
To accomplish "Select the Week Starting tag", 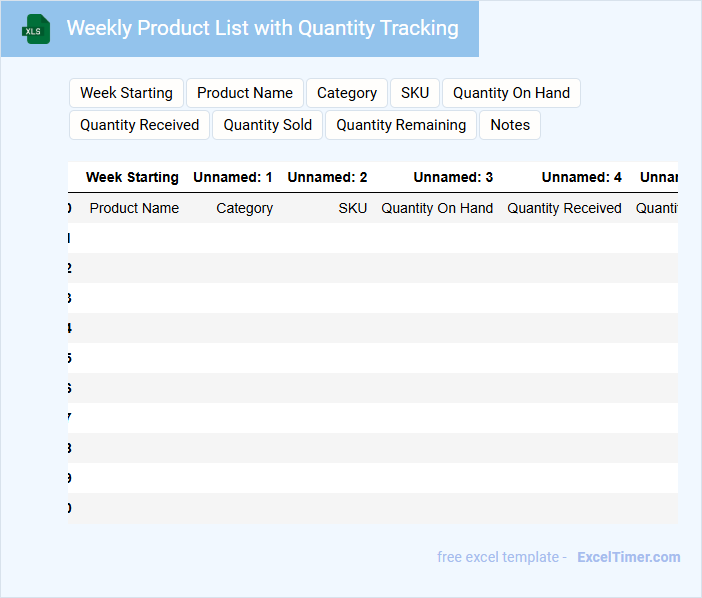I will click(x=126, y=93).
